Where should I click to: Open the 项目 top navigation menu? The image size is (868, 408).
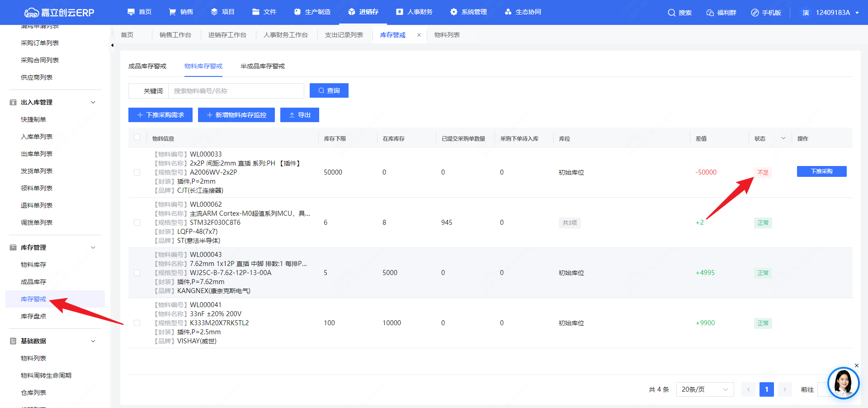222,12
